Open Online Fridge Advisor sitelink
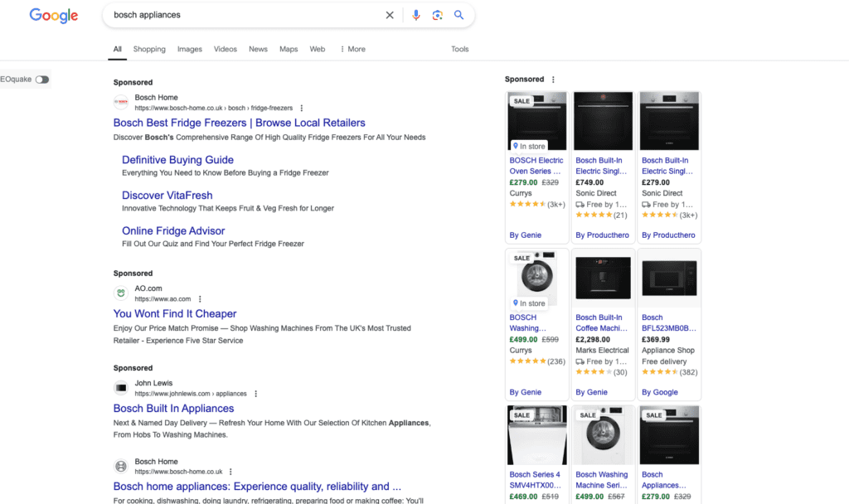 [x=173, y=230]
